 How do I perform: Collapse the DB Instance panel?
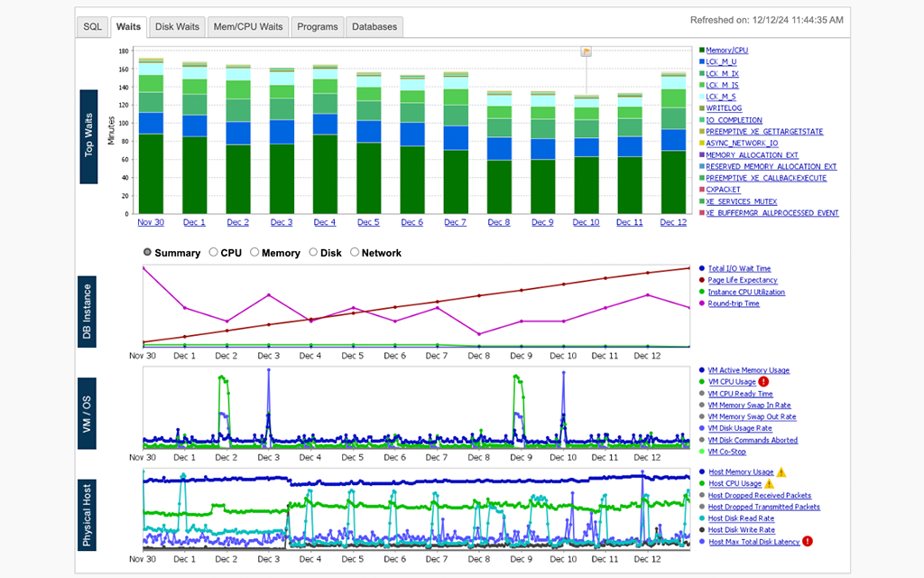coord(88,311)
